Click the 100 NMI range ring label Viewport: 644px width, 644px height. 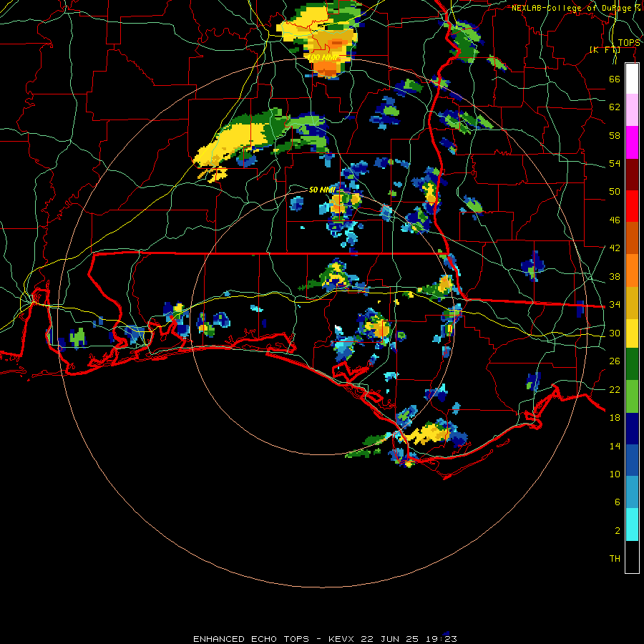click(323, 57)
